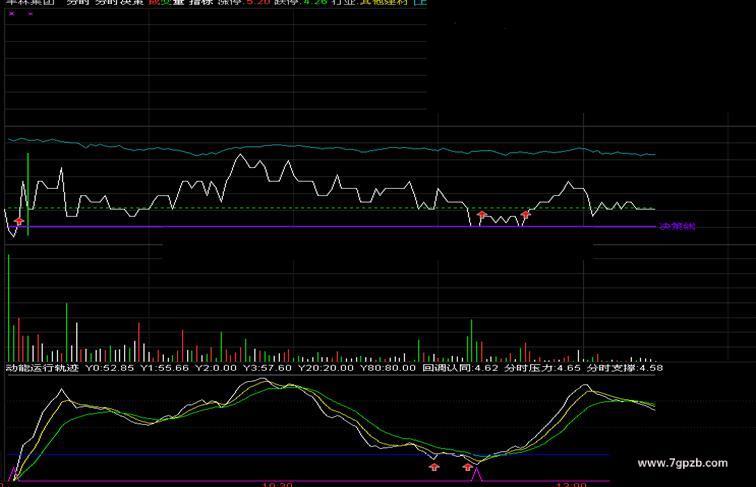Click the tall green opening volume bar
The image size is (756, 487).
click(9, 308)
